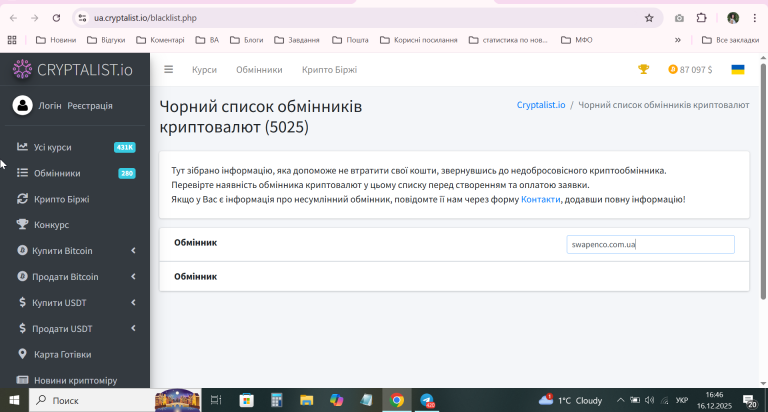Show hidden system tray icons
This screenshot has width=768, height=412.
pos(620,400)
